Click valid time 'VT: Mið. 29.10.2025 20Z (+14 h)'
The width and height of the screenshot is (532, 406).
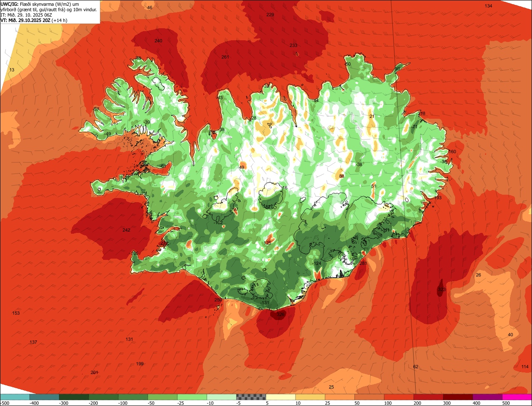34,20
